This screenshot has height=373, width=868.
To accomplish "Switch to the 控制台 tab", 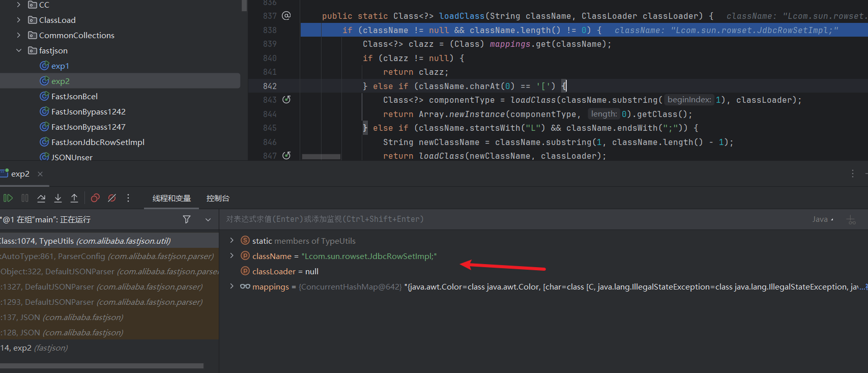I will pyautogui.click(x=218, y=198).
